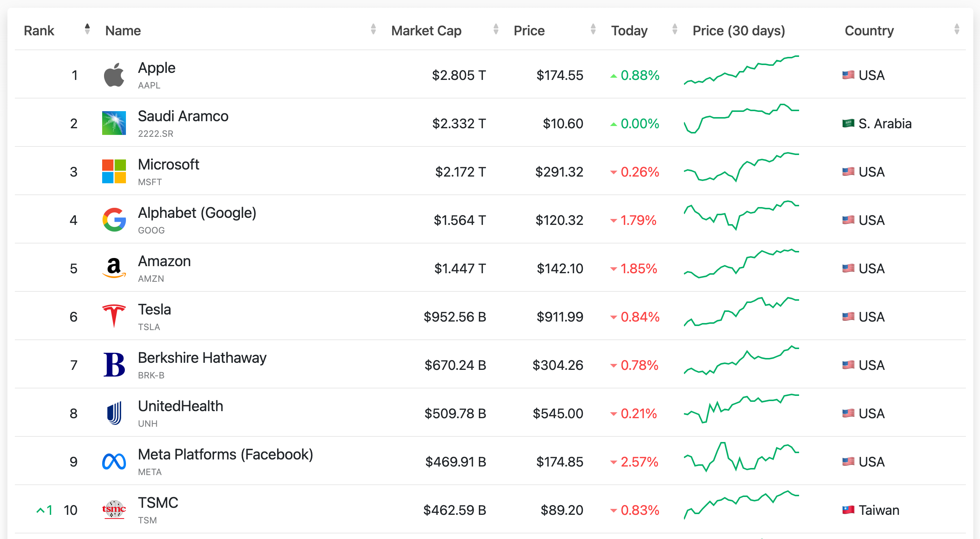This screenshot has height=539, width=980.
Task: Open Meta Platforms (Facebook) link
Action: [225, 455]
